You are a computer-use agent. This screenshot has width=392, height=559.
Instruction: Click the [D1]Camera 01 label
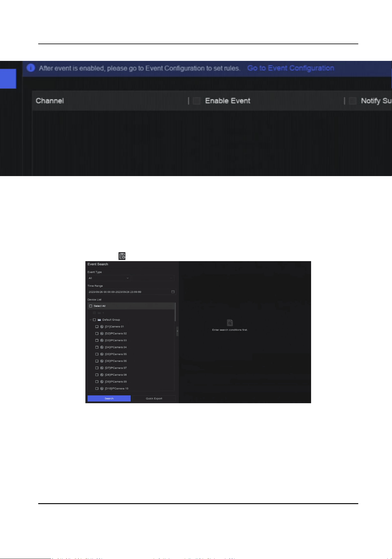pyautogui.click(x=114, y=327)
